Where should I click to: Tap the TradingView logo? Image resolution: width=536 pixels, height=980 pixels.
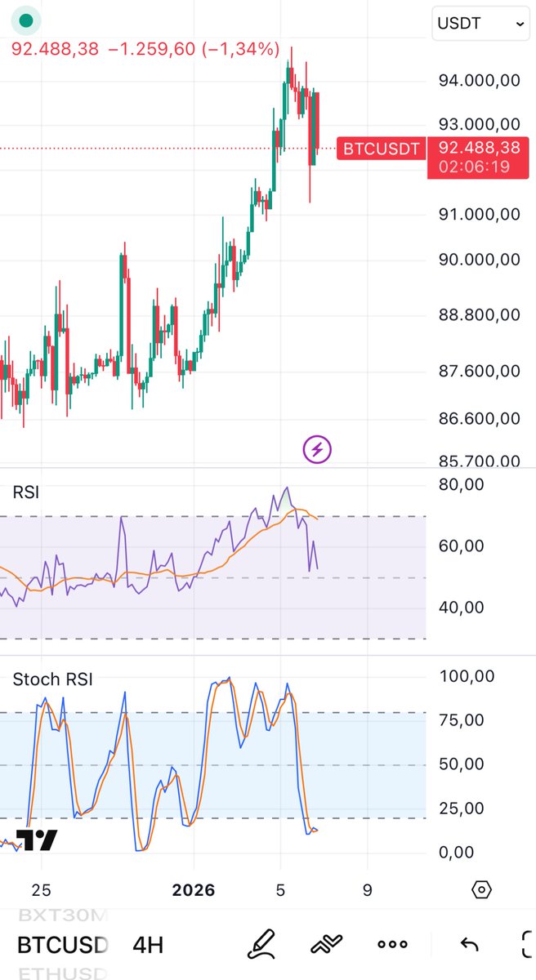pos(38,840)
